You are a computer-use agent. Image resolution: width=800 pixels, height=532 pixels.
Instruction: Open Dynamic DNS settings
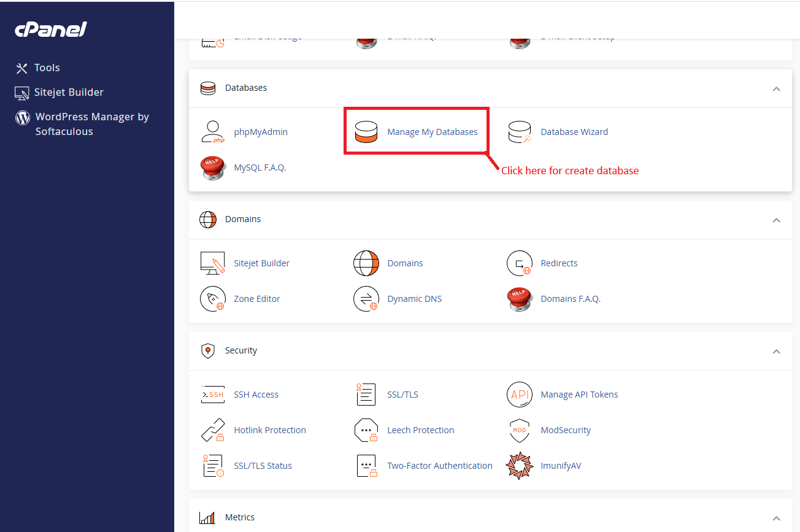click(x=366, y=299)
